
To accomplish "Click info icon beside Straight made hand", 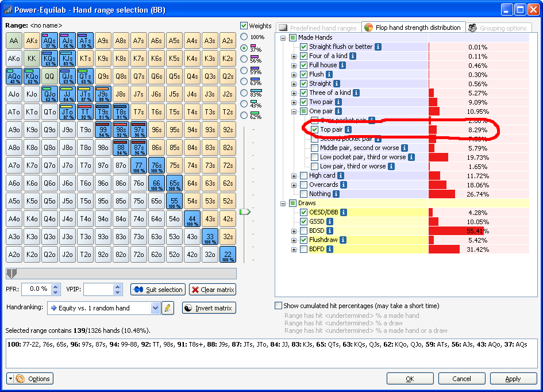I will point(337,83).
